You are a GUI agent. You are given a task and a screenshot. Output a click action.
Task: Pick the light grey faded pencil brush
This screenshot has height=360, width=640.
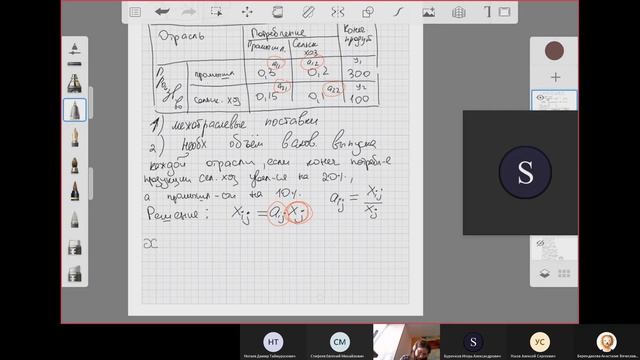[x=75, y=219]
